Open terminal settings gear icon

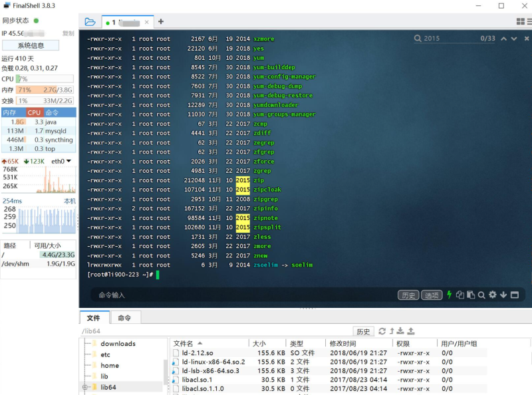tap(492, 295)
